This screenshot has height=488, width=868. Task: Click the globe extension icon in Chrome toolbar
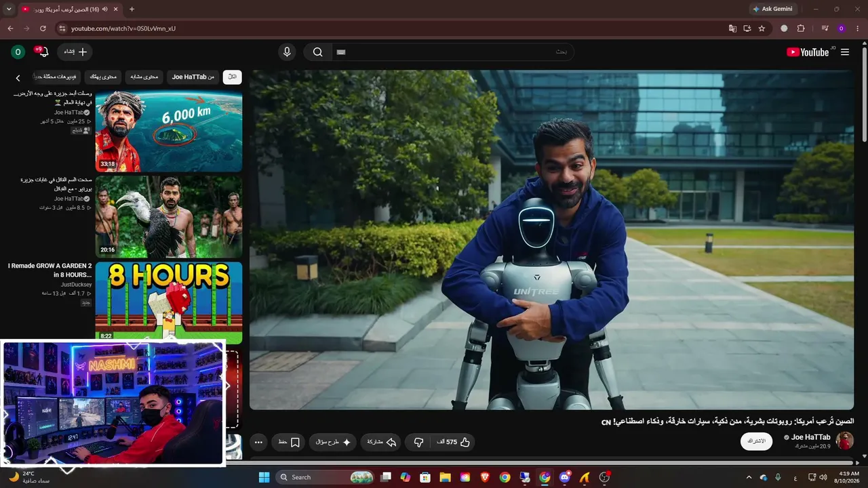coord(785,28)
